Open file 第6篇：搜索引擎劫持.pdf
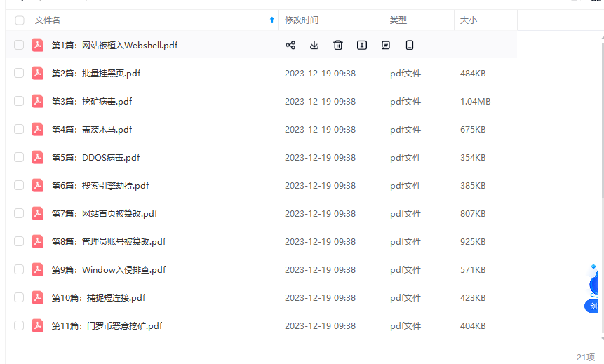Image resolution: width=604 pixels, height=364 pixels. pos(100,185)
